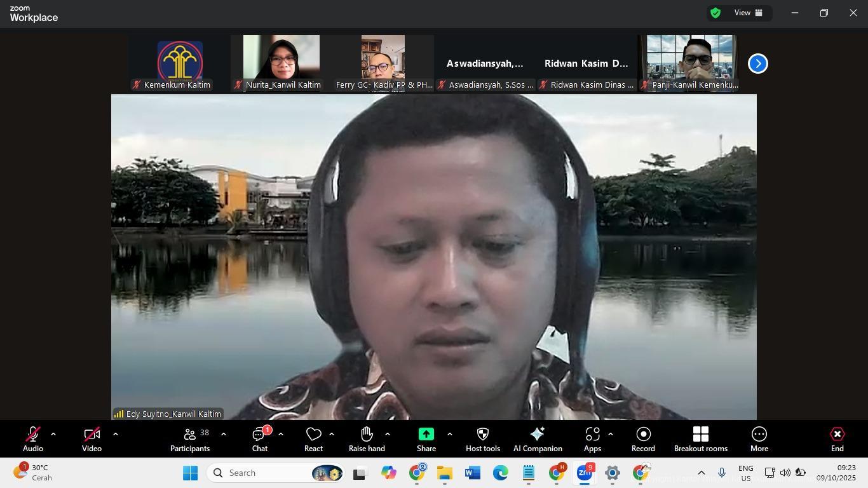Launch the AI Companion
Image resolution: width=868 pixels, height=488 pixels.
click(x=538, y=439)
